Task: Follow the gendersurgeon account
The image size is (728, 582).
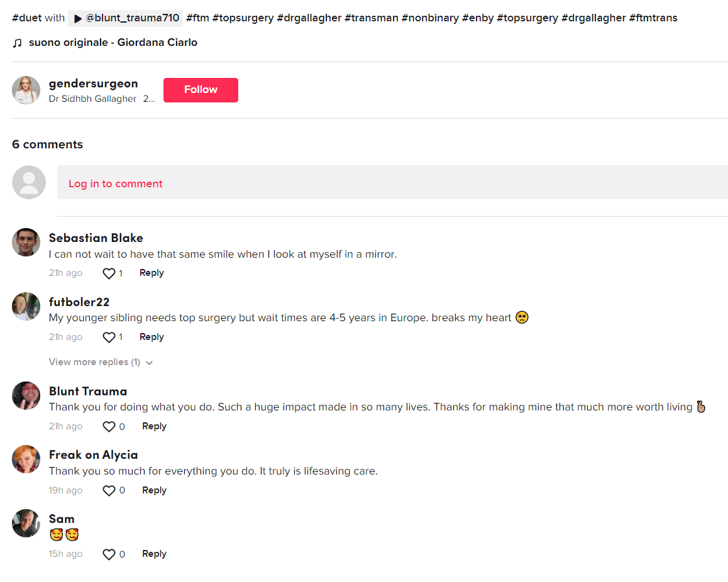Action: 201,90
